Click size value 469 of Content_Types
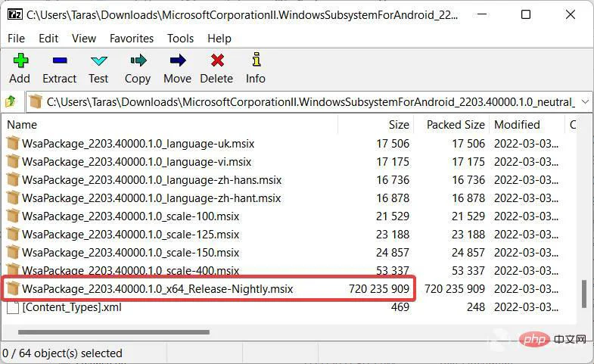This screenshot has width=594, height=364. 400,306
